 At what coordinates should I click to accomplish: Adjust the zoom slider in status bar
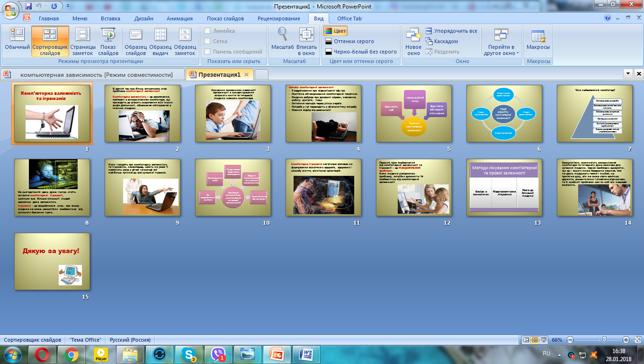604,340
